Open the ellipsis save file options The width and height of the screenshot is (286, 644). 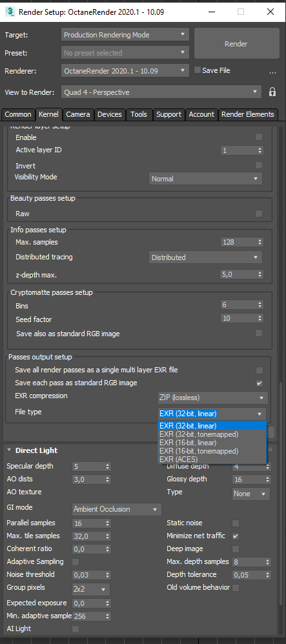pos(272,73)
